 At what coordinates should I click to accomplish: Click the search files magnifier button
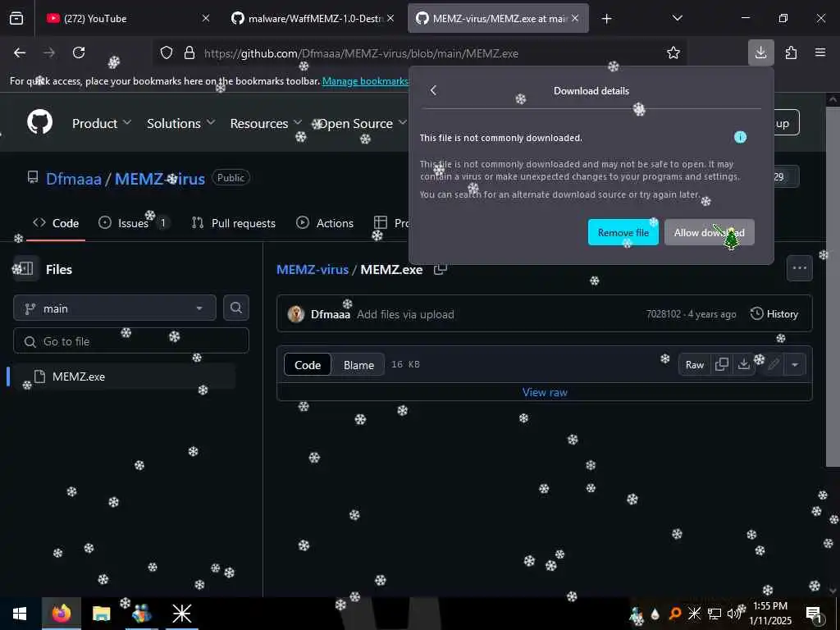coord(235,308)
